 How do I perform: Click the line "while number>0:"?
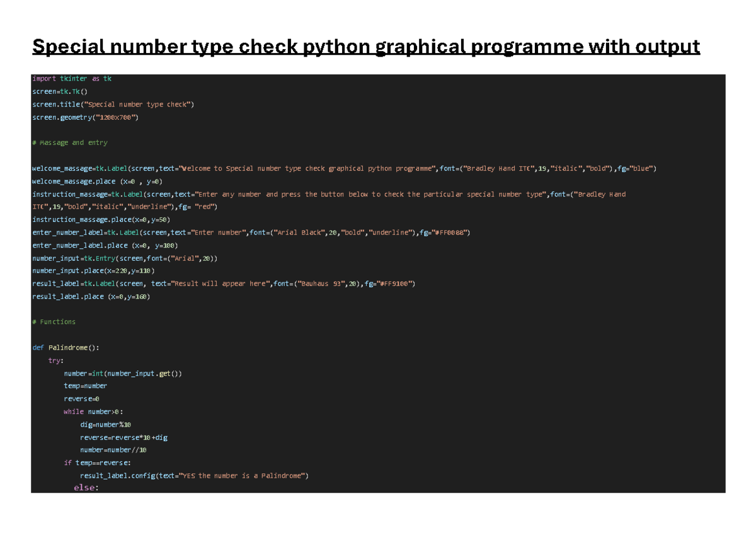[x=94, y=412]
